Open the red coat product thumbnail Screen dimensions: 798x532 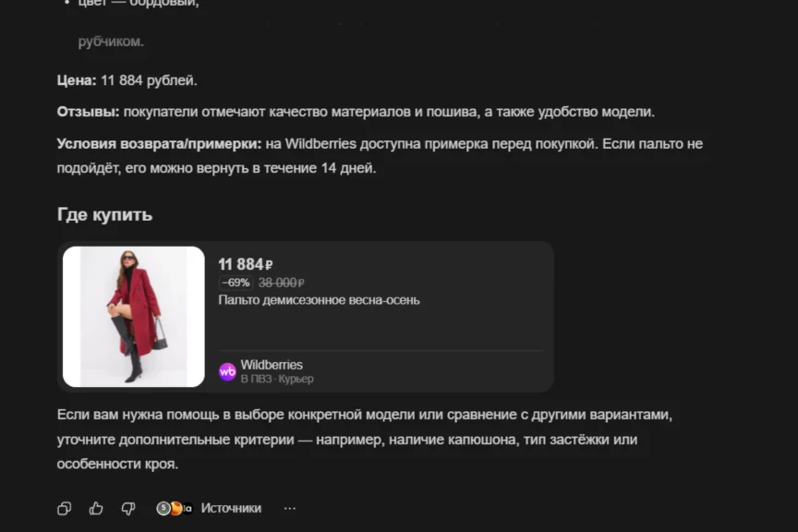[x=134, y=317]
